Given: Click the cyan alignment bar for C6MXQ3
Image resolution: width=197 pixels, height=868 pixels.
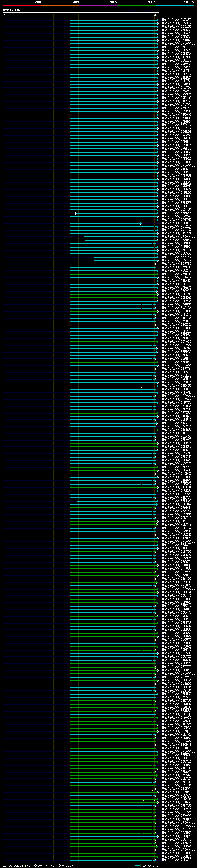Looking at the screenshot, I should point(113,714).
